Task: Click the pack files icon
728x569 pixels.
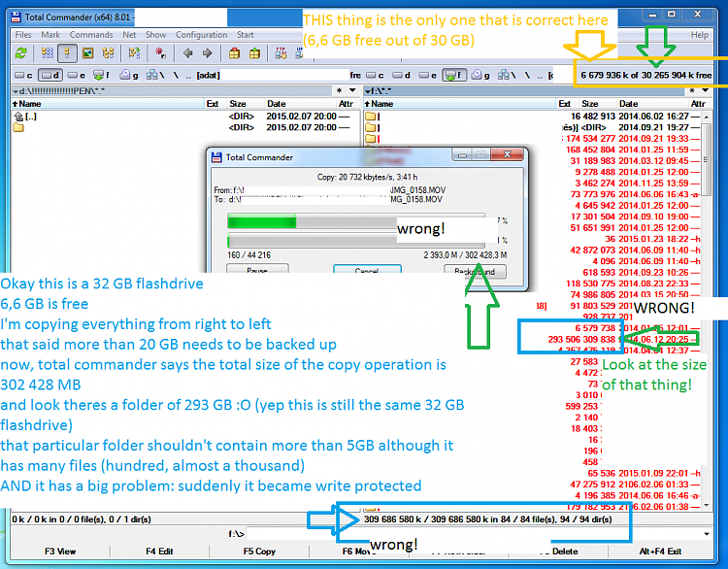Action: [235, 53]
